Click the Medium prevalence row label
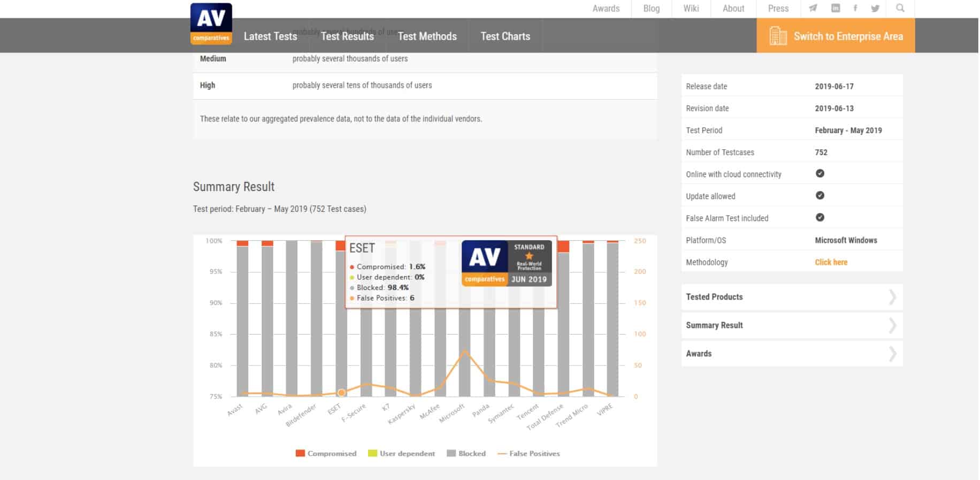Image resolution: width=980 pixels, height=480 pixels. coord(213,59)
